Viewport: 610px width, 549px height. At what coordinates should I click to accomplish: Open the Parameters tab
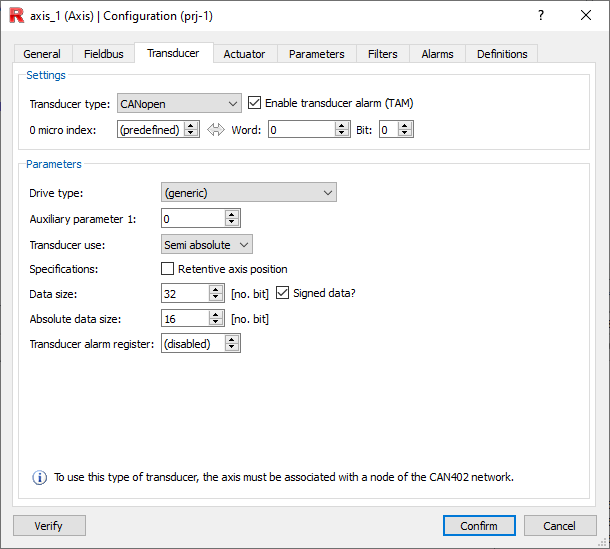[317, 54]
